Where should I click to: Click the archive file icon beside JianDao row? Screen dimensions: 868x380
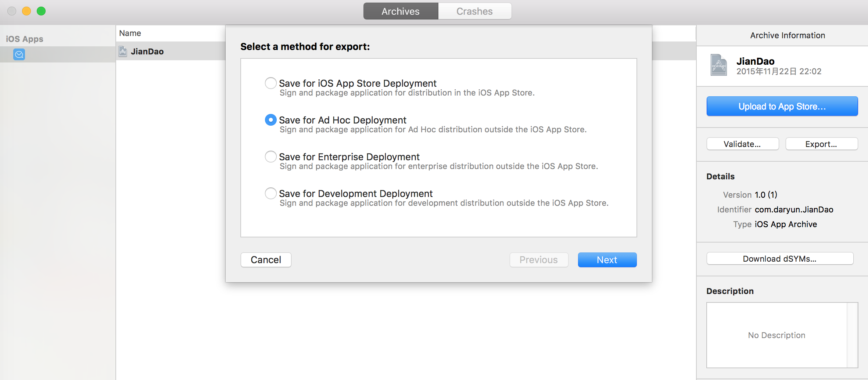tap(123, 51)
